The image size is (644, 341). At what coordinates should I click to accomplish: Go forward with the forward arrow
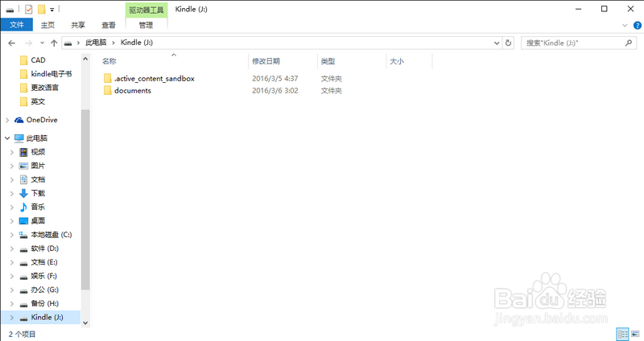pos(28,43)
